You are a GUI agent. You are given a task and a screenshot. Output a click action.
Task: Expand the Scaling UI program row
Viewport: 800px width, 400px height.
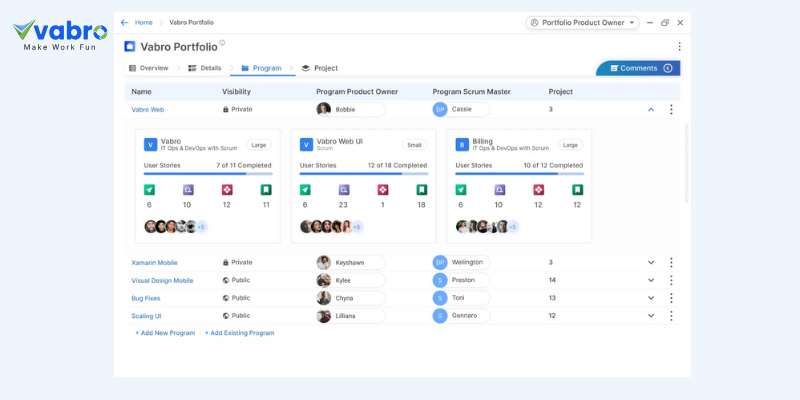[651, 316]
